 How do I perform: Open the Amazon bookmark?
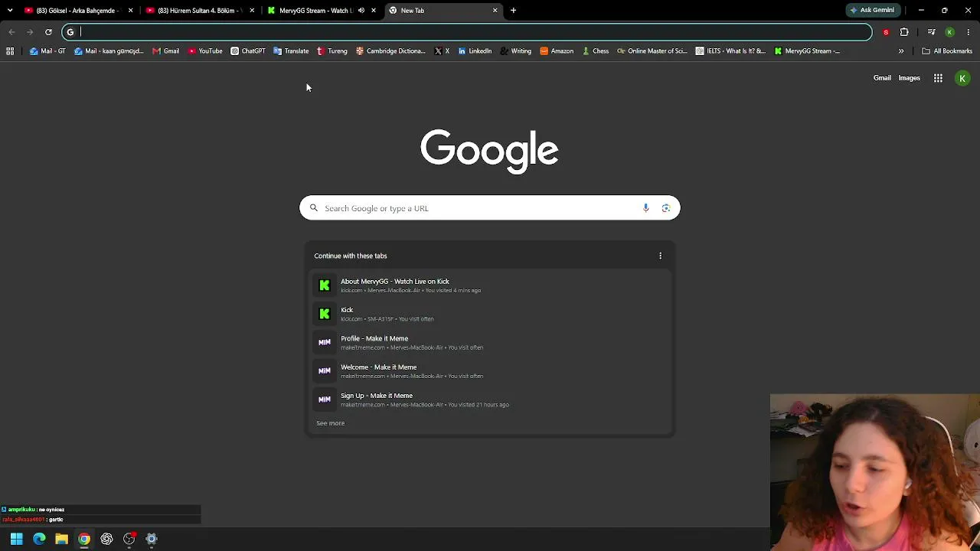pyautogui.click(x=557, y=51)
